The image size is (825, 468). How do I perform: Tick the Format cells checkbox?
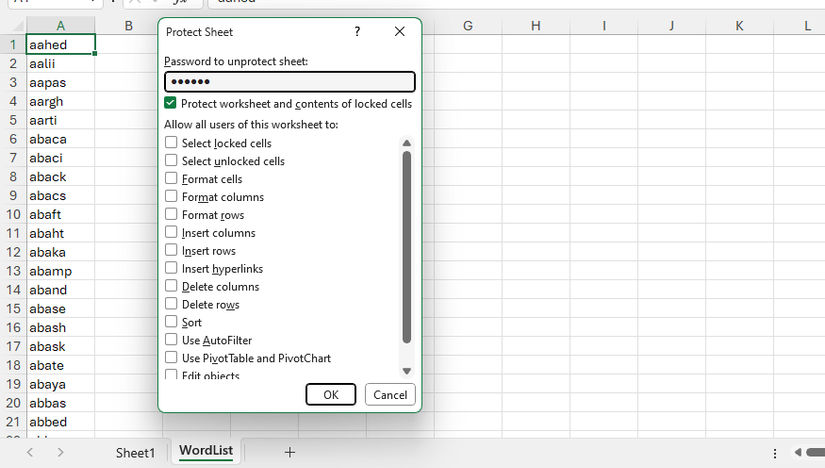pyautogui.click(x=171, y=178)
